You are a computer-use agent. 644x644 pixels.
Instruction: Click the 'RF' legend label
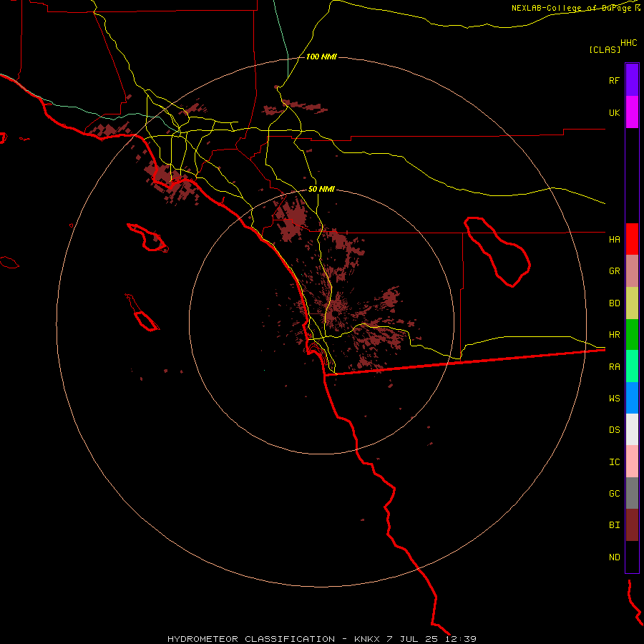614,80
